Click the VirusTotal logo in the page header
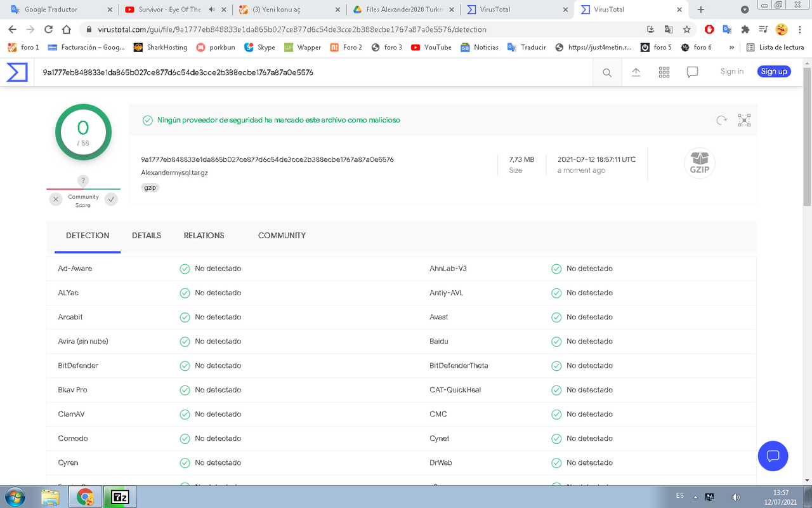Image resolution: width=812 pixels, height=508 pixels. pyautogui.click(x=17, y=72)
